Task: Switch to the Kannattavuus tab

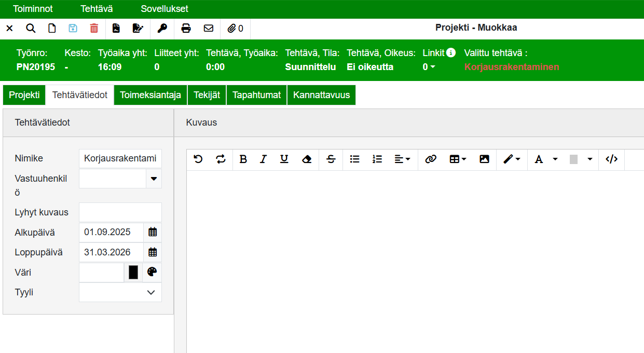Action: click(x=321, y=95)
